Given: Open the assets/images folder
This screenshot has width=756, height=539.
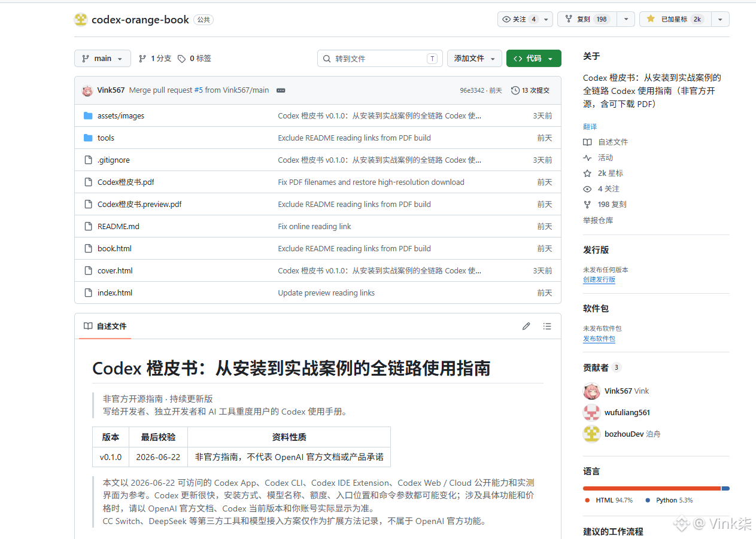Looking at the screenshot, I should click(121, 115).
